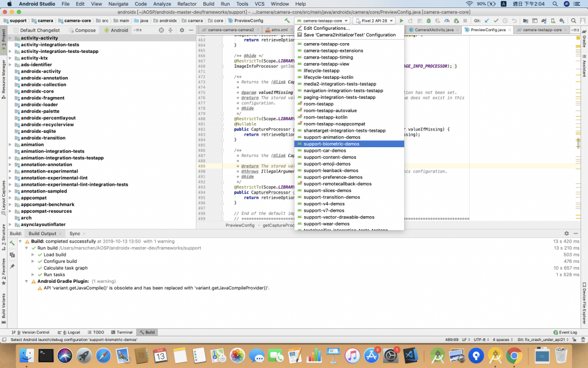Screen dimensions: 588x368
Task: Toggle the Event Log tool window
Action: [565, 332]
